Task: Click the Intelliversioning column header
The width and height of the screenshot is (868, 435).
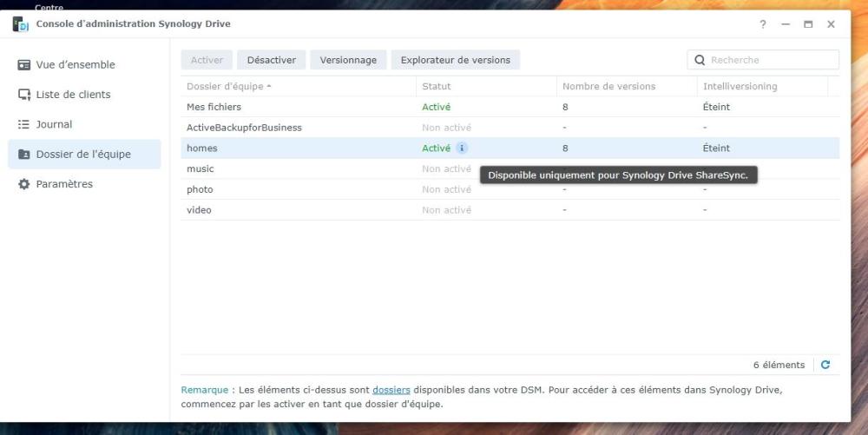Action: coord(762,86)
